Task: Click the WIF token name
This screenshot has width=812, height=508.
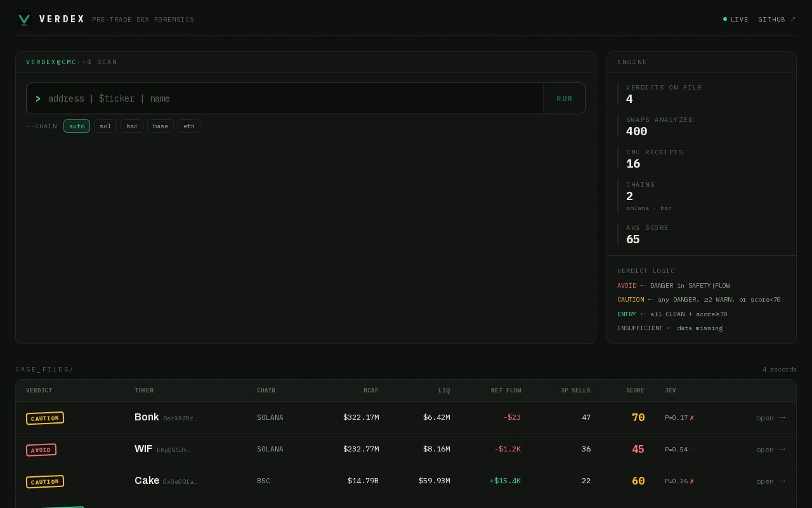Action: (x=143, y=449)
